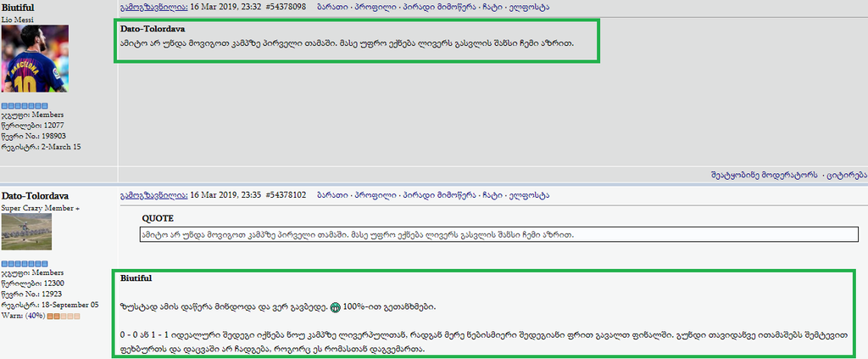Click the timestamp 16 Mar 2019, 23:35
Image resolution: width=868 pixels, height=359 pixels.
tap(225, 195)
